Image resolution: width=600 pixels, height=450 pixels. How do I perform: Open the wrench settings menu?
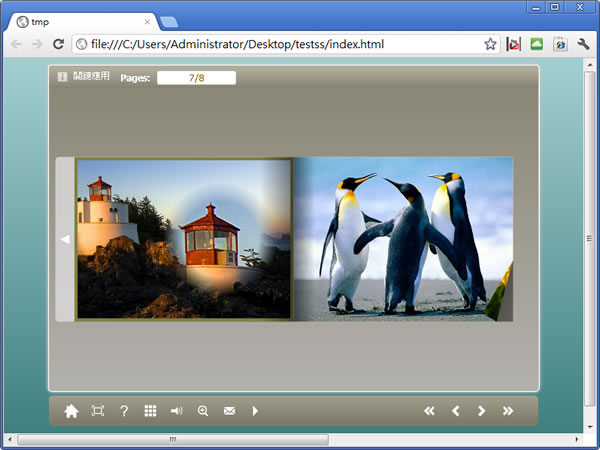click(583, 44)
